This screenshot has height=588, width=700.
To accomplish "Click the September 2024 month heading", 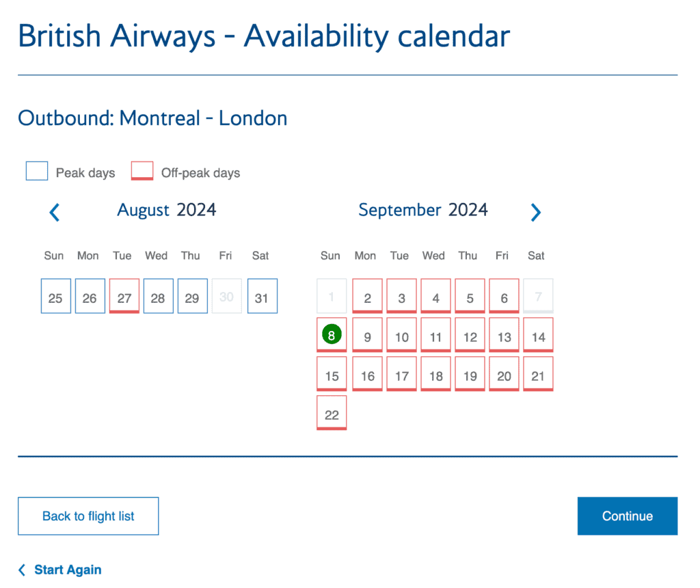I will [x=422, y=210].
